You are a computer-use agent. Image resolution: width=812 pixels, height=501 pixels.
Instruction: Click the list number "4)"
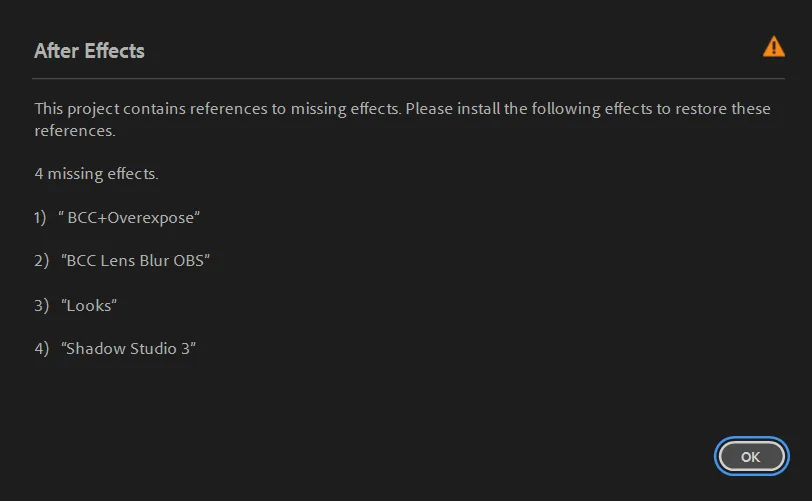pos(41,349)
